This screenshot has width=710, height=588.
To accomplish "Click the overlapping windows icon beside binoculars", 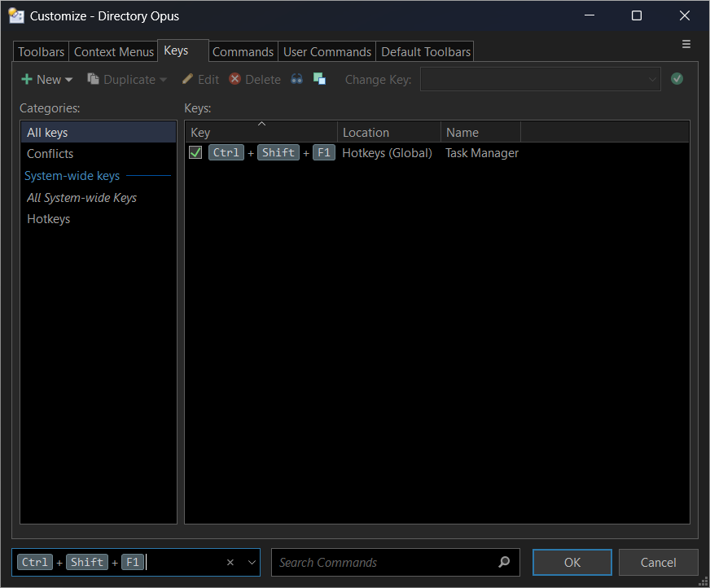I will point(319,79).
